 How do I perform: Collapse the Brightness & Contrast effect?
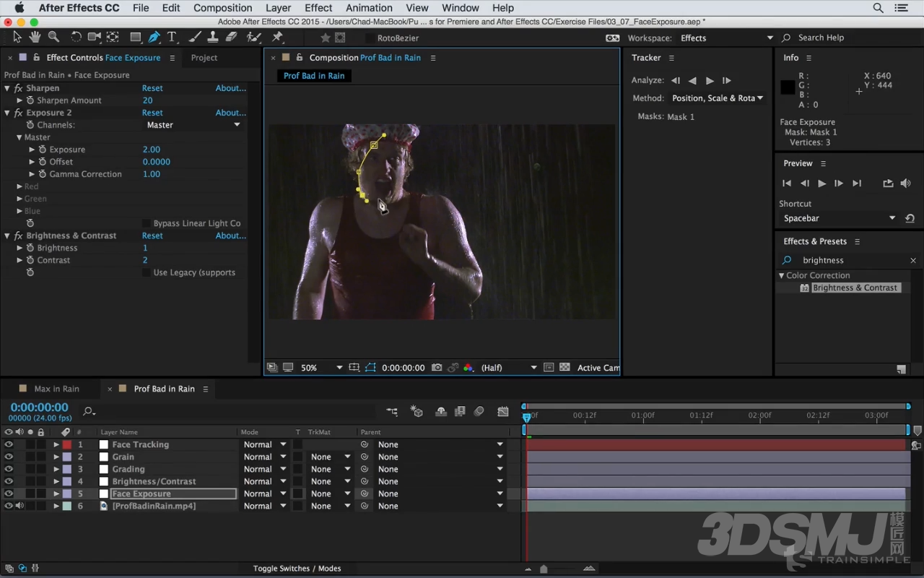click(7, 236)
